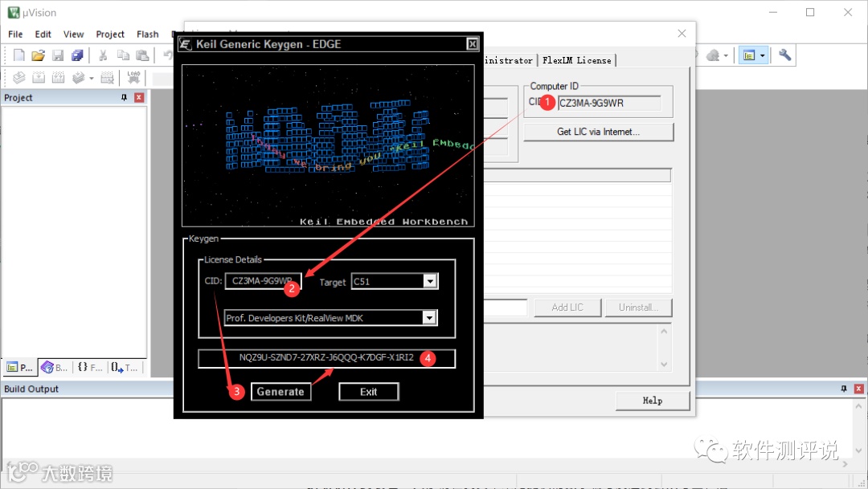The image size is (868, 489).
Task: Create a new file with the New icon
Action: point(18,55)
